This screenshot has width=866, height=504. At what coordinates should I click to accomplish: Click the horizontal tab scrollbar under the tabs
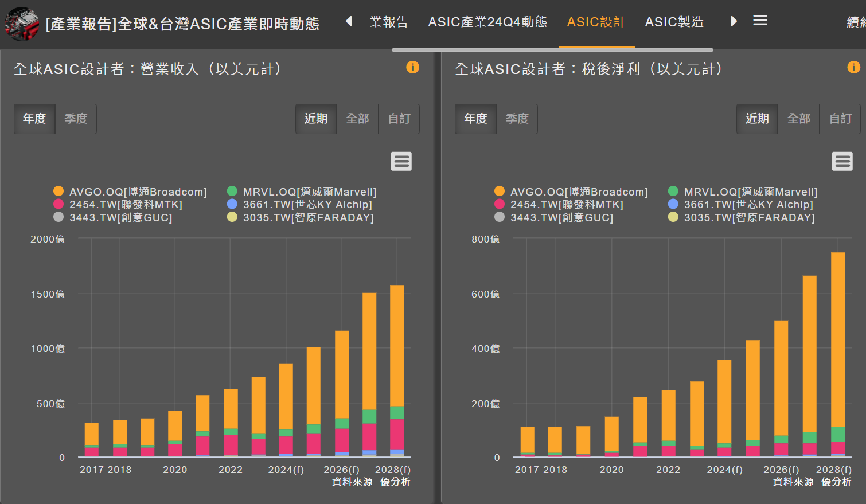click(552, 50)
